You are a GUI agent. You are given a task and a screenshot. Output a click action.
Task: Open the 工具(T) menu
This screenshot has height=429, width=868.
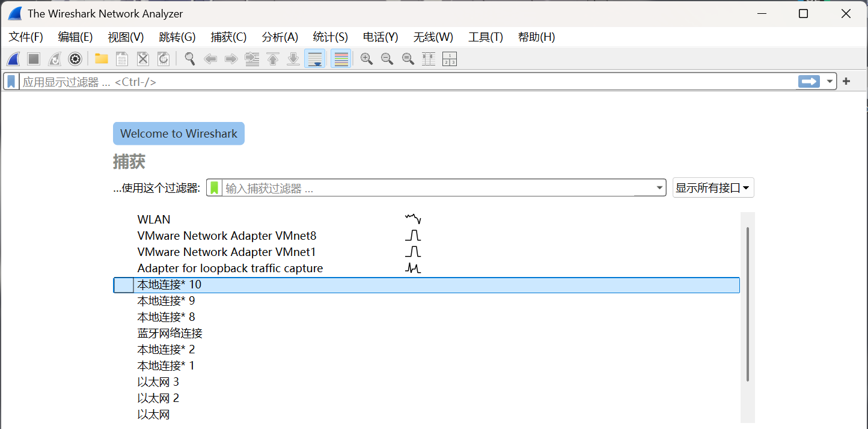pyautogui.click(x=486, y=37)
